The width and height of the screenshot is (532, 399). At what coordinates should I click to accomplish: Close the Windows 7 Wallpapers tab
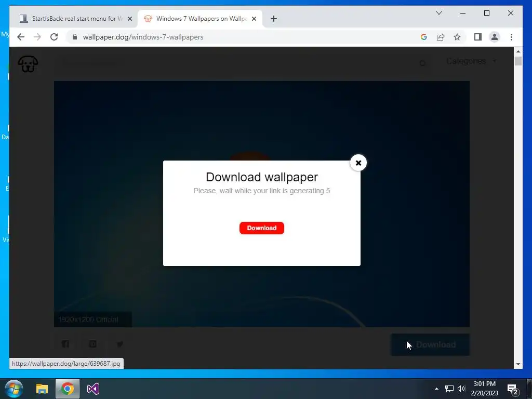[254, 19]
